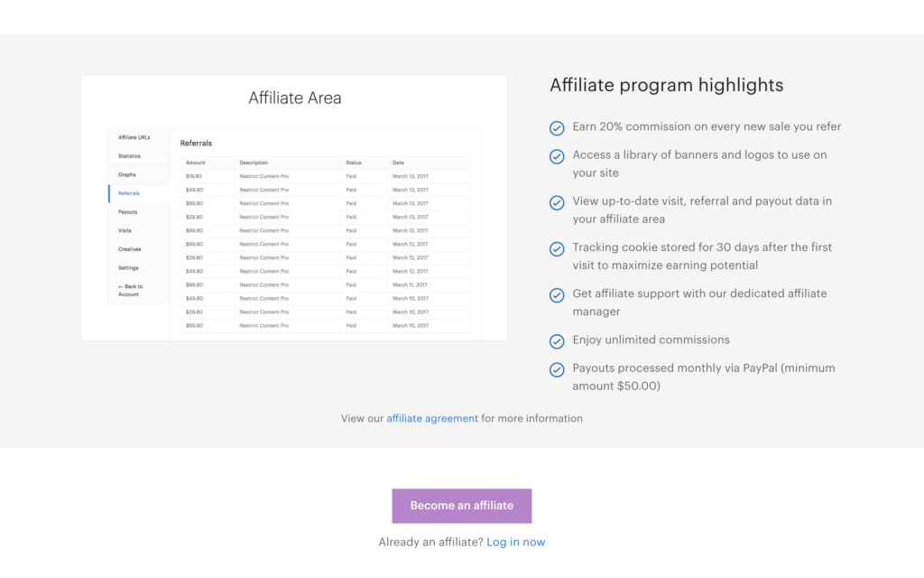Click the Affiliate Area preview image
The width and height of the screenshot is (924, 578).
294,208
